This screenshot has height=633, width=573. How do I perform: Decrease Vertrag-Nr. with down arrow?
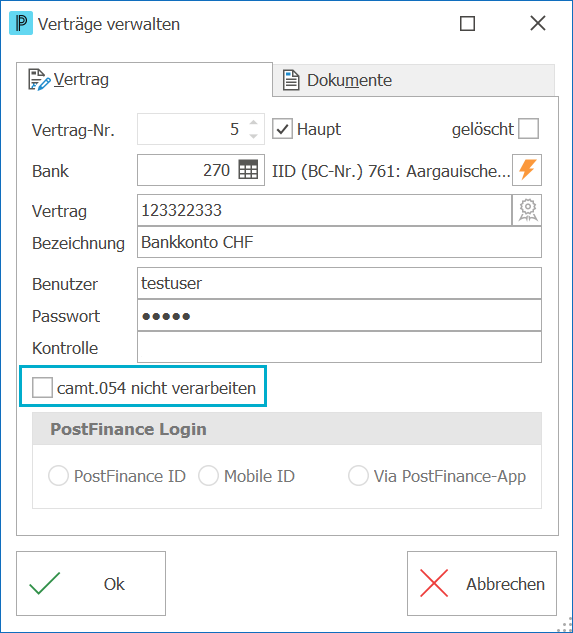tap(254, 136)
